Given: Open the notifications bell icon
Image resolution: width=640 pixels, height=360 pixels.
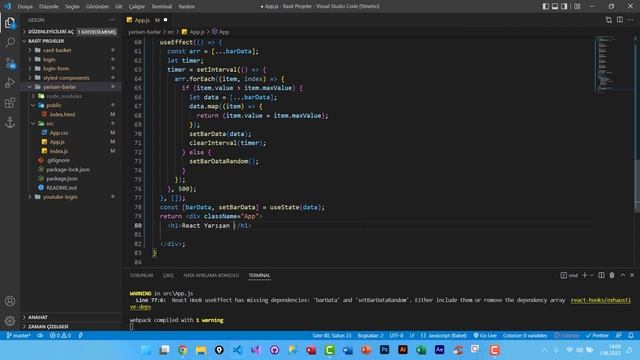Looking at the screenshot, I should [631, 336].
